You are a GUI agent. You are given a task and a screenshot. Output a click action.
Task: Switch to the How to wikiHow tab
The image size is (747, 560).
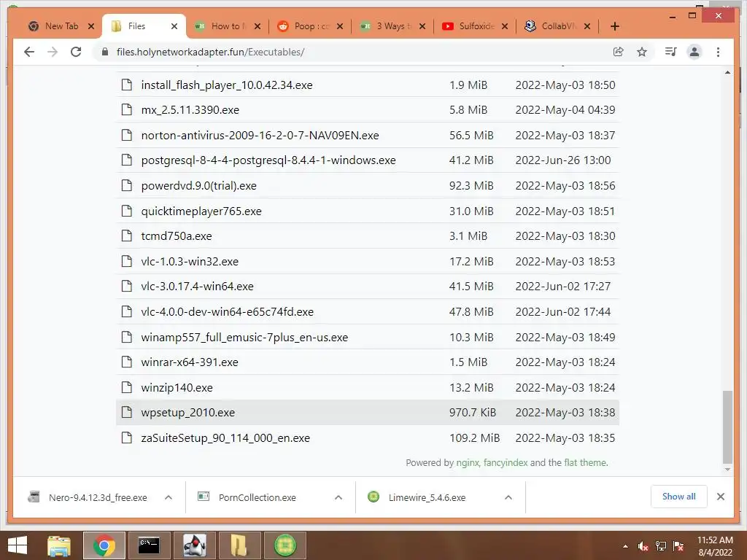228,26
